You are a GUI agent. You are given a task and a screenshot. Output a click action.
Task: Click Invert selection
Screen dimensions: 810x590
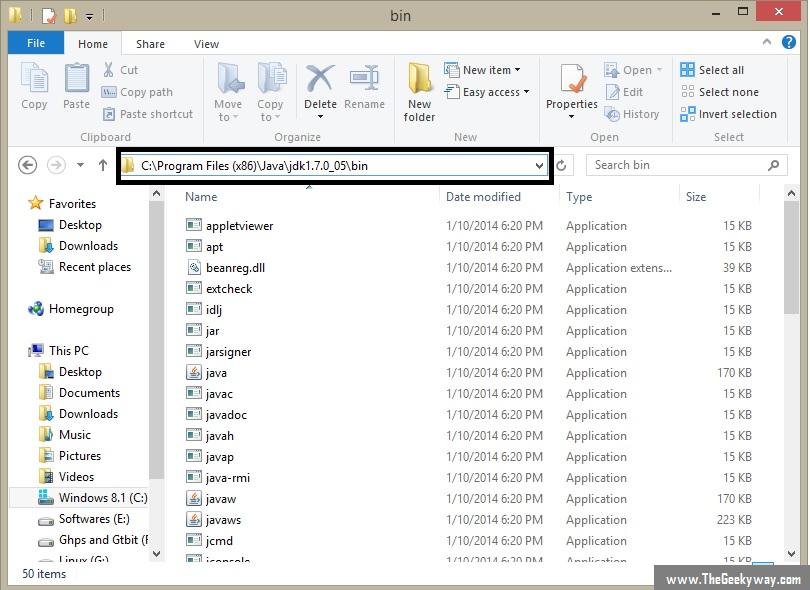pos(728,114)
